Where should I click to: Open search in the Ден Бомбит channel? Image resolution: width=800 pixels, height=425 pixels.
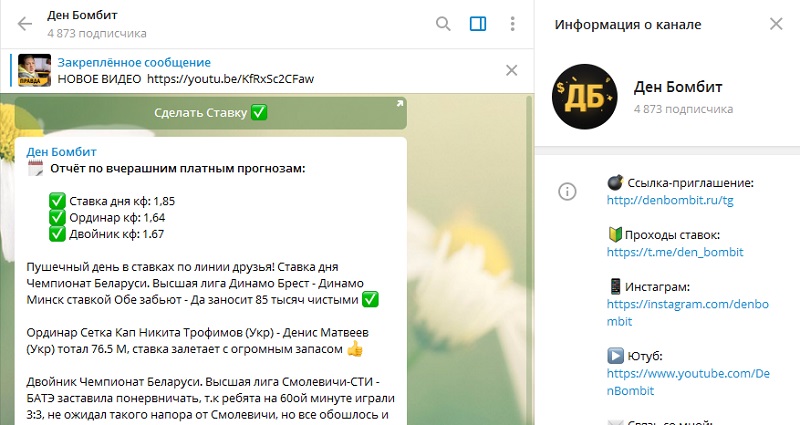(443, 24)
